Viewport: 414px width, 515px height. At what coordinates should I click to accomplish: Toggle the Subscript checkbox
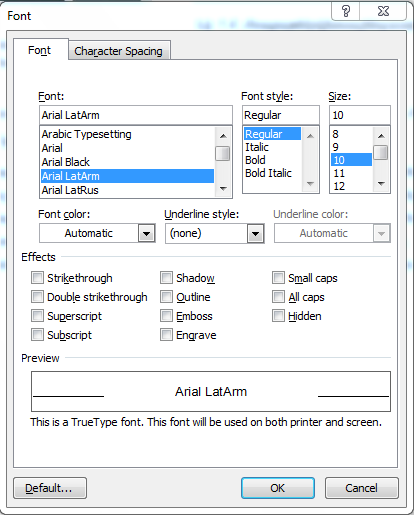(37, 334)
